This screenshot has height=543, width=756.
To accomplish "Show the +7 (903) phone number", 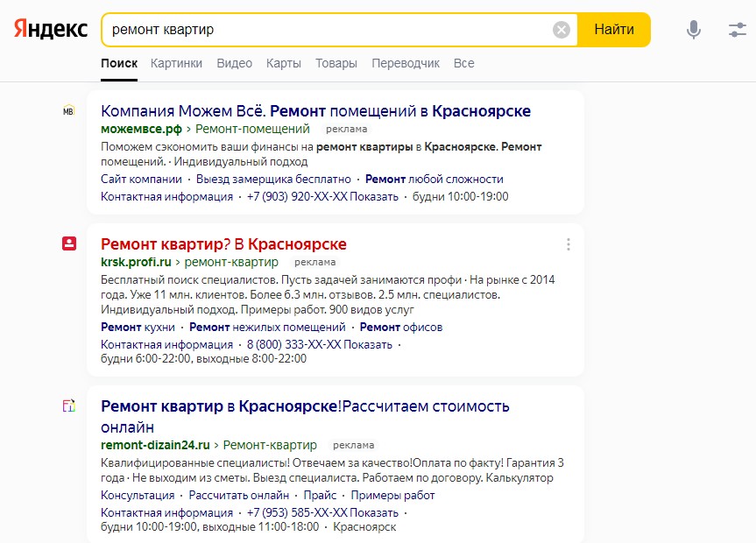I will [x=374, y=196].
